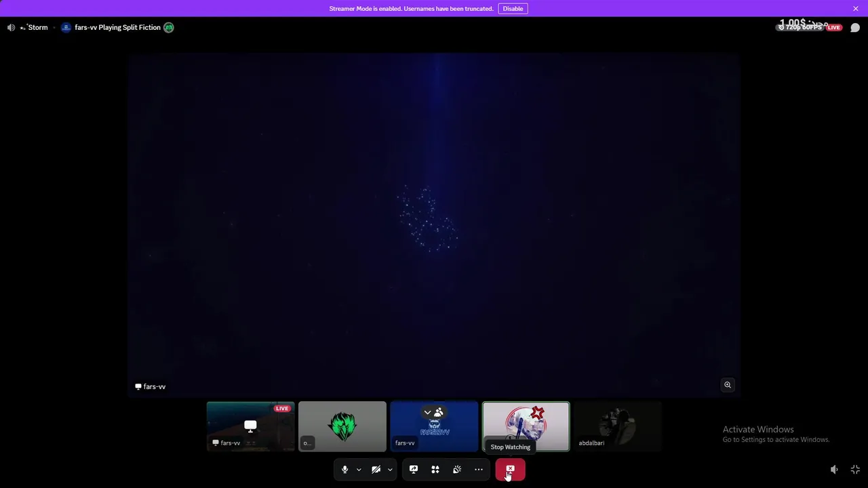Open the activities launcher icon
The image size is (868, 488).
tap(435, 470)
